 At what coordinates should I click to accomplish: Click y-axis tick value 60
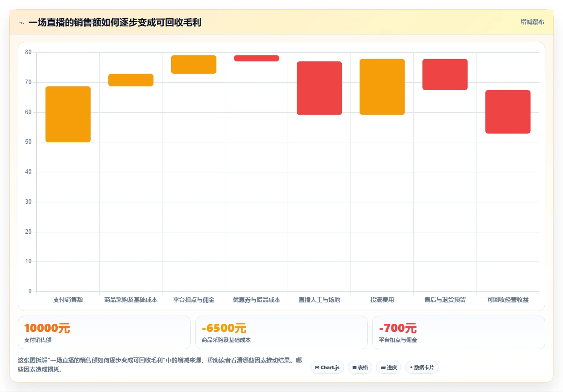tap(28, 112)
